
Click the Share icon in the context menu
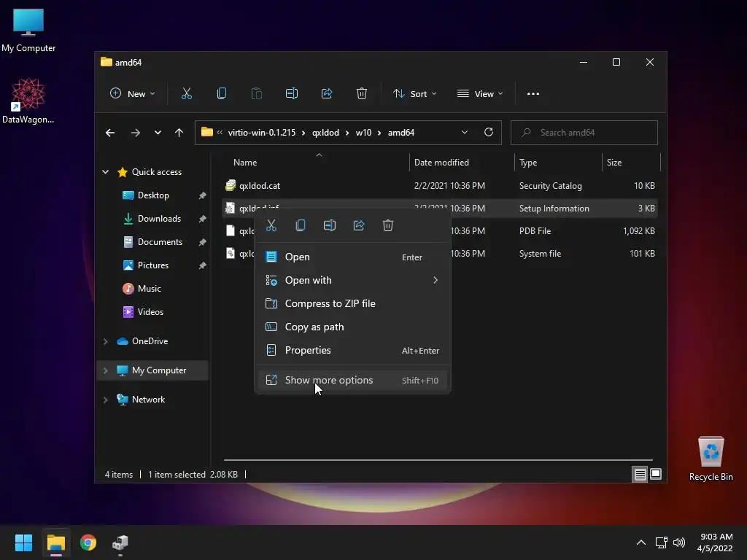coord(359,225)
